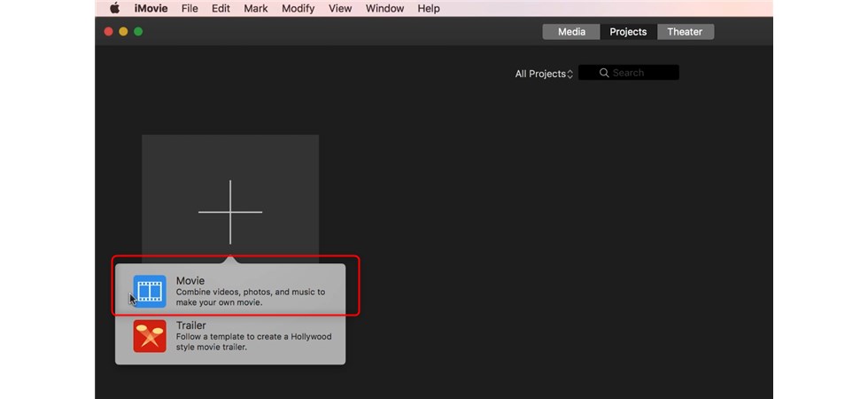The width and height of the screenshot is (868, 399).
Task: Click the Trailer description about a Hollywood template
Action: [x=253, y=342]
